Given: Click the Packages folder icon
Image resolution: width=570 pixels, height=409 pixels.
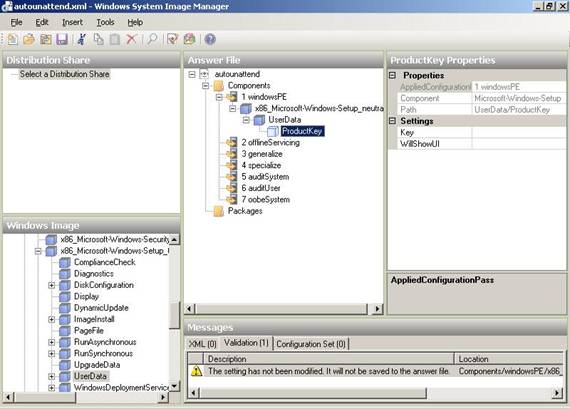Looking at the screenshot, I should pos(218,211).
